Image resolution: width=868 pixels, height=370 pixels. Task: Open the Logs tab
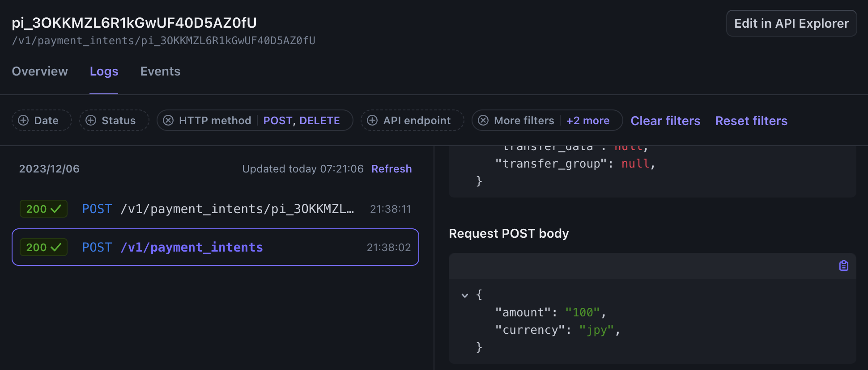click(104, 71)
